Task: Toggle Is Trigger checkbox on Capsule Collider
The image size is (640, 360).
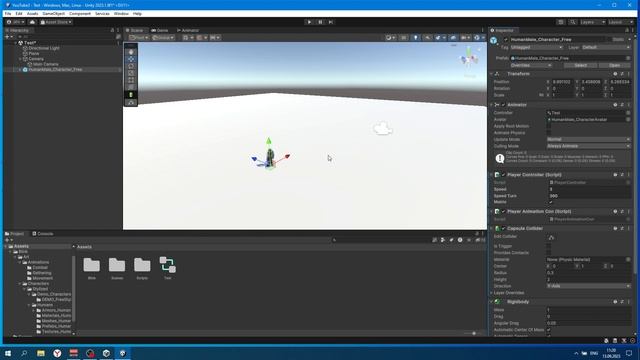Action: [549, 246]
